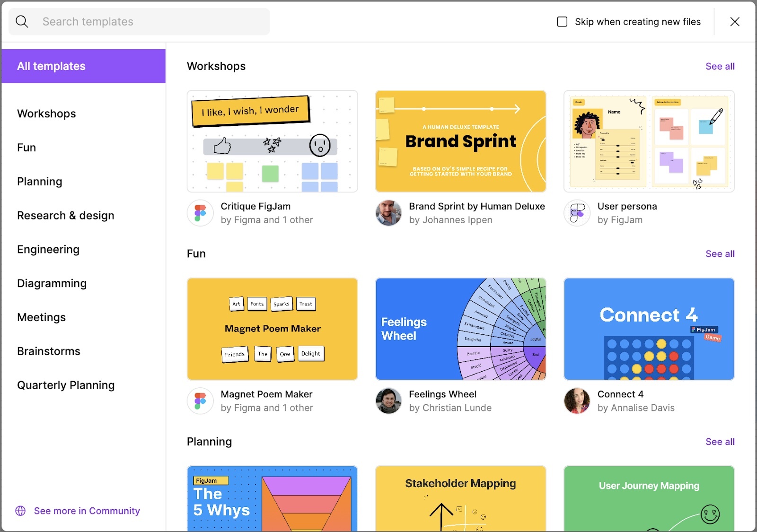Viewport: 757px width, 532px height.
Task: Open the Research & design category
Action: pyautogui.click(x=66, y=216)
